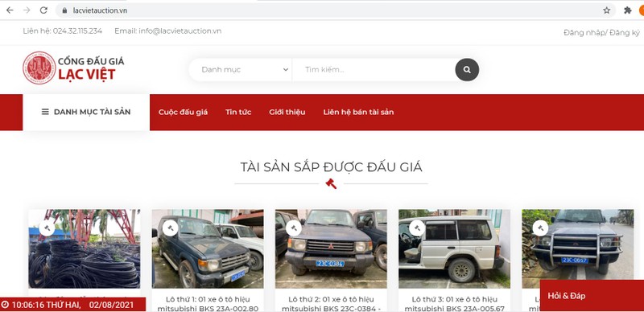Click gavel icon on Lô thứ 3 photo

417,228
